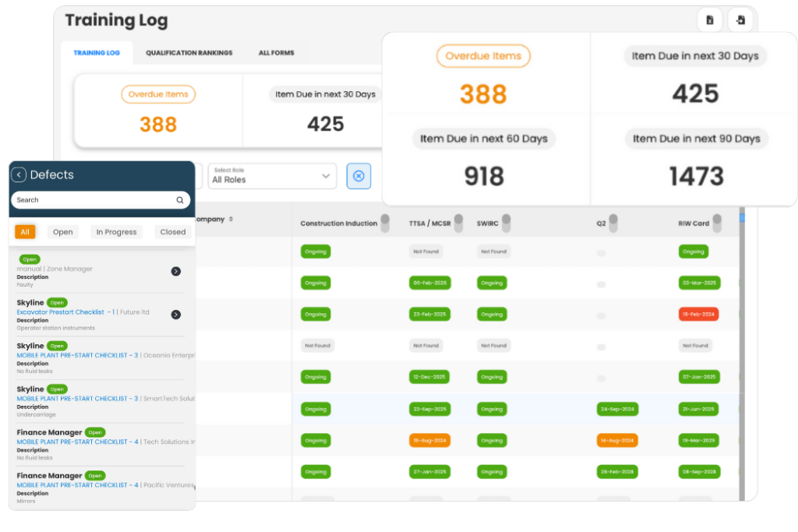Image resolution: width=798 pixels, height=532 pixels.
Task: Filter defects by Open status
Action: (x=62, y=231)
